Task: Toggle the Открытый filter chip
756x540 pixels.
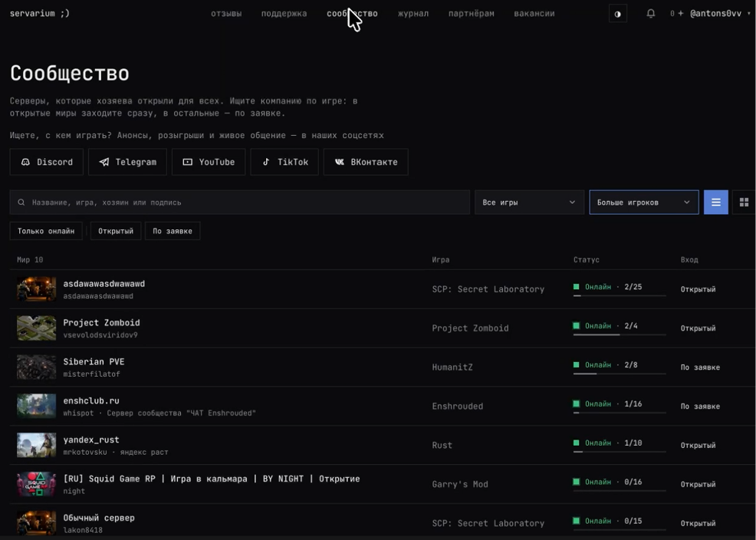Action: pyautogui.click(x=116, y=231)
